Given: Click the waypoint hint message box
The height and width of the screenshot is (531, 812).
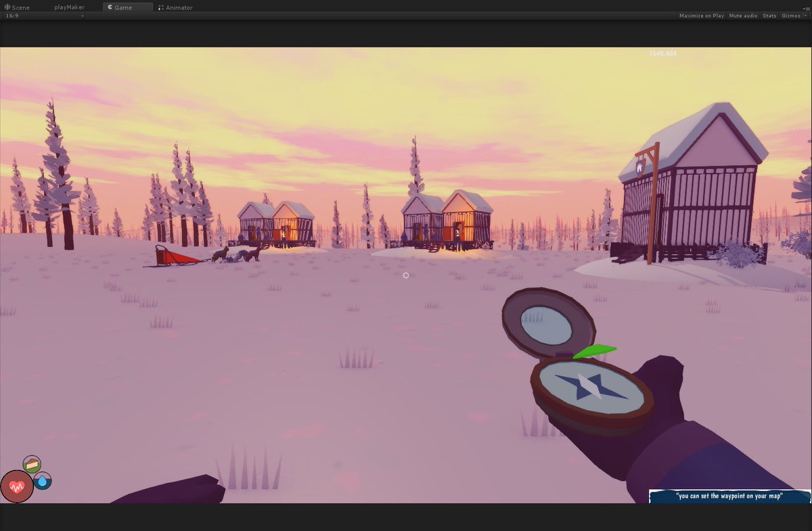Looking at the screenshot, I should pyautogui.click(x=729, y=497).
